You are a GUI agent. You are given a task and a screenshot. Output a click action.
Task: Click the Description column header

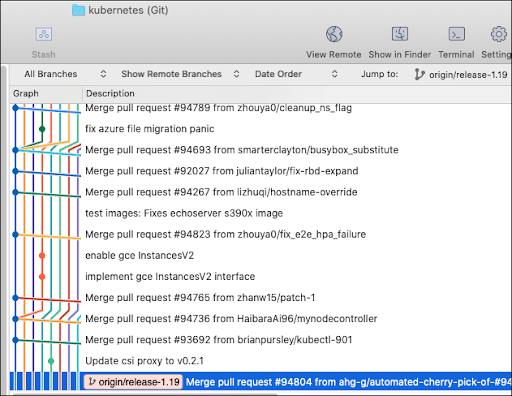(x=110, y=93)
